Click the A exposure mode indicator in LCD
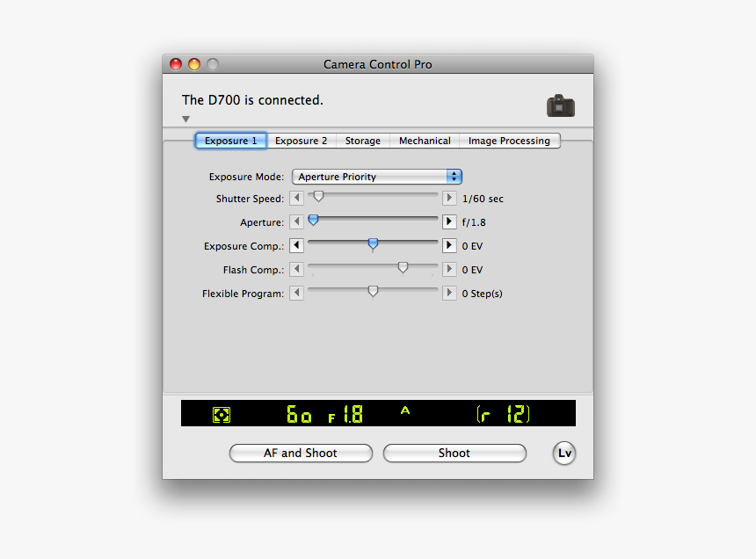Viewport: 756px width, 559px height. (405, 410)
